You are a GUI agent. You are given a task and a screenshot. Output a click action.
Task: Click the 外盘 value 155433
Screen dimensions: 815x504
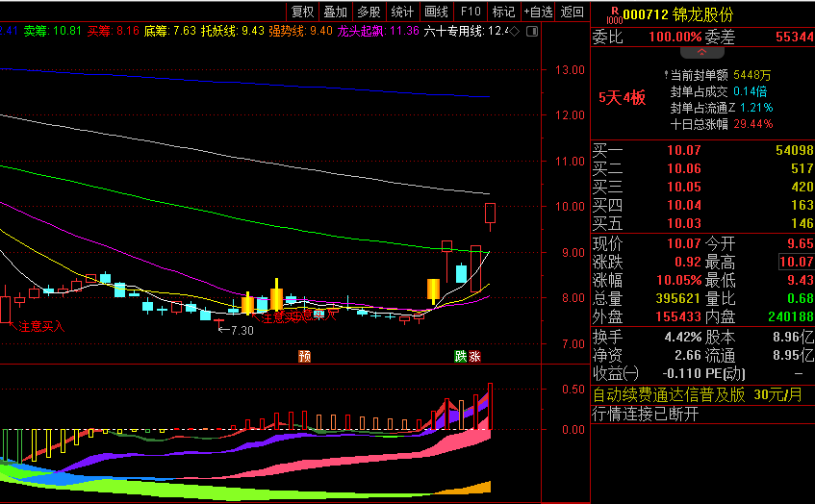pos(677,316)
